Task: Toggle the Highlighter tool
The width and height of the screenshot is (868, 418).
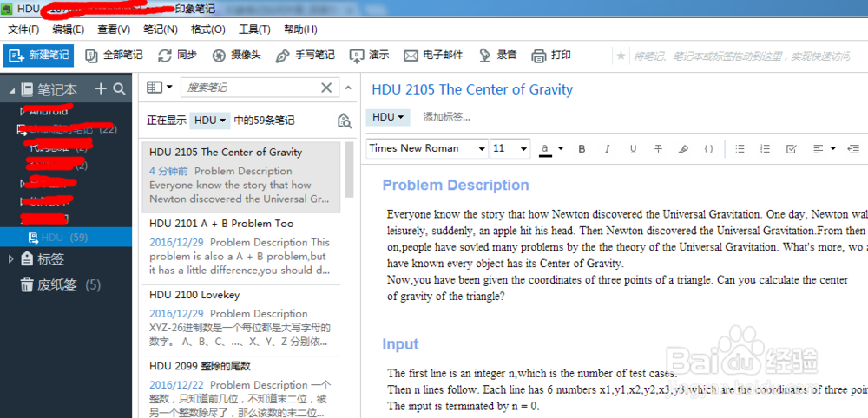Action: coord(684,149)
